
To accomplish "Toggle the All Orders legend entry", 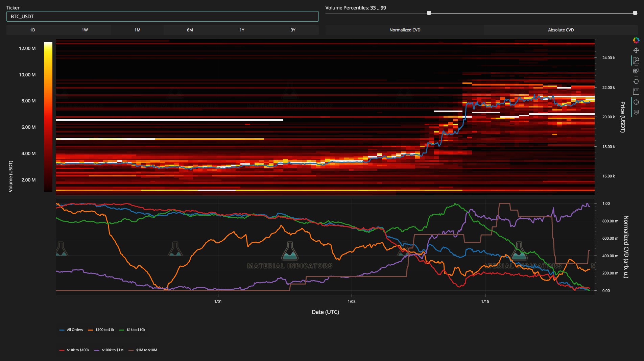I will 71,330.
